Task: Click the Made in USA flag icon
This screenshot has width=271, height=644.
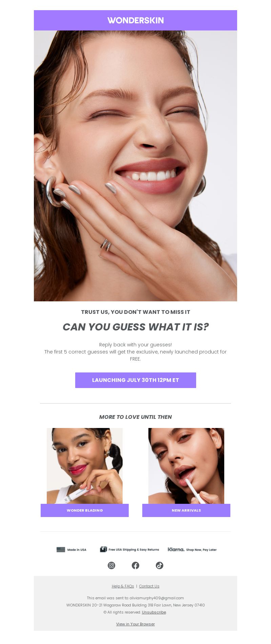Action: [61, 550]
